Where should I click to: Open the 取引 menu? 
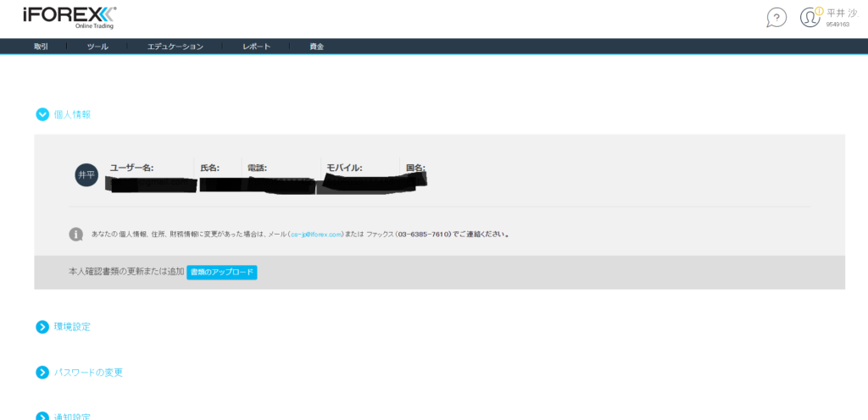41,47
